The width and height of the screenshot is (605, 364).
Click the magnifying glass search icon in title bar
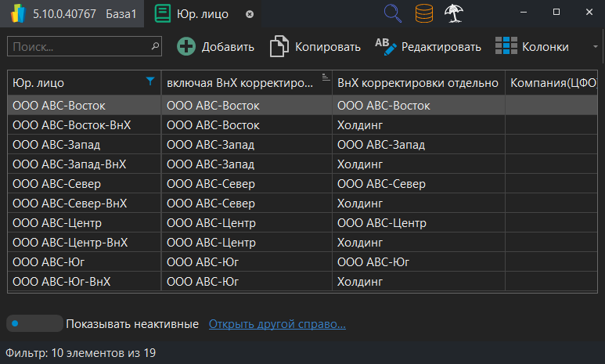[x=393, y=13]
